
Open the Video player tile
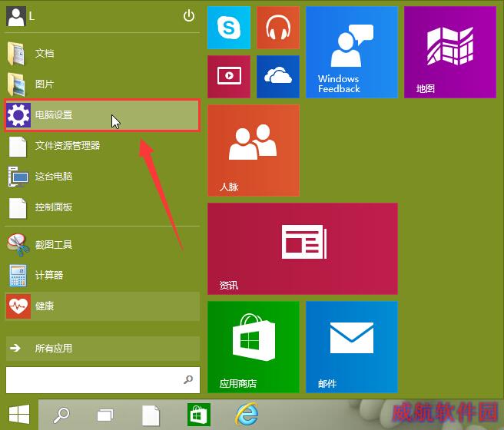[x=229, y=77]
